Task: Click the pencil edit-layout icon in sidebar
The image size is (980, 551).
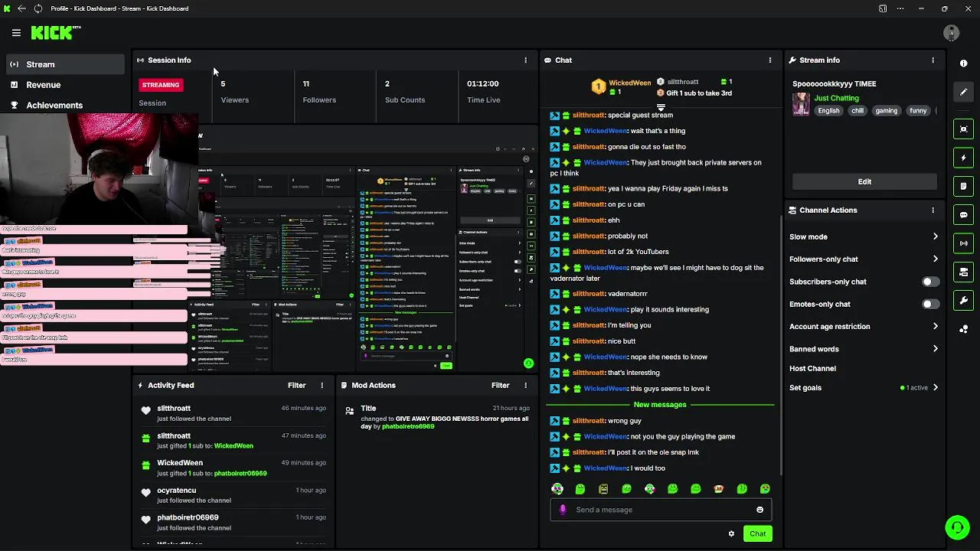Action: [x=964, y=92]
